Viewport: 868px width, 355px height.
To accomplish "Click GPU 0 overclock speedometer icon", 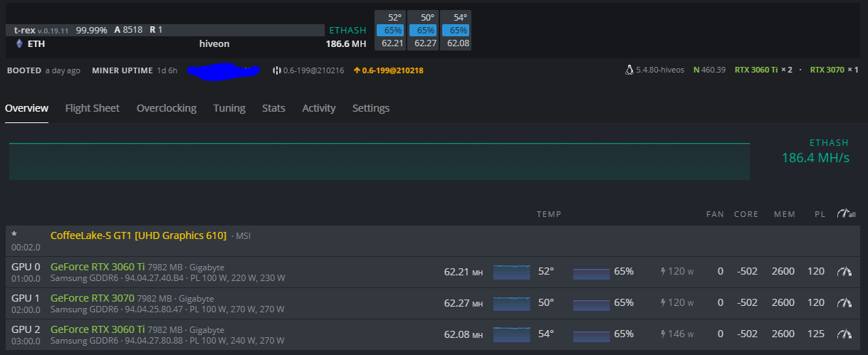I will click(x=845, y=271).
